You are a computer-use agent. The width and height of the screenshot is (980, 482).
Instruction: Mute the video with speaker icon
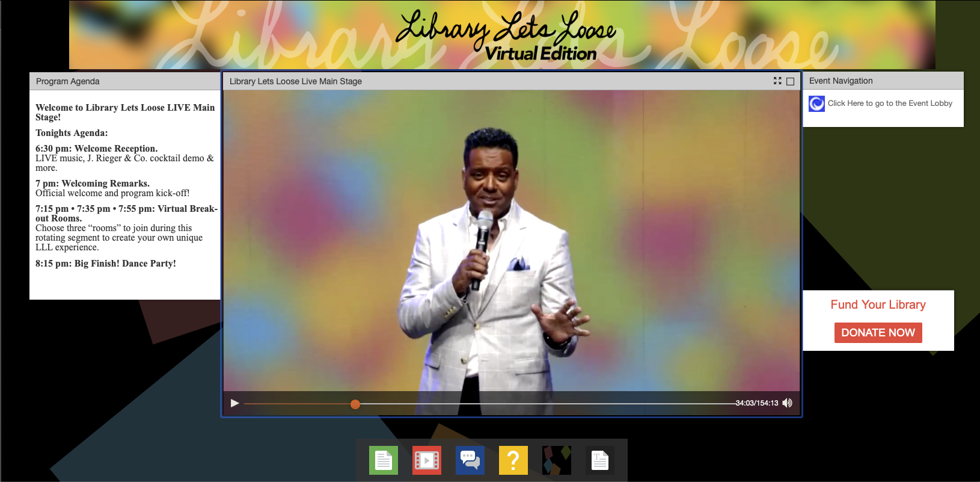tap(788, 403)
